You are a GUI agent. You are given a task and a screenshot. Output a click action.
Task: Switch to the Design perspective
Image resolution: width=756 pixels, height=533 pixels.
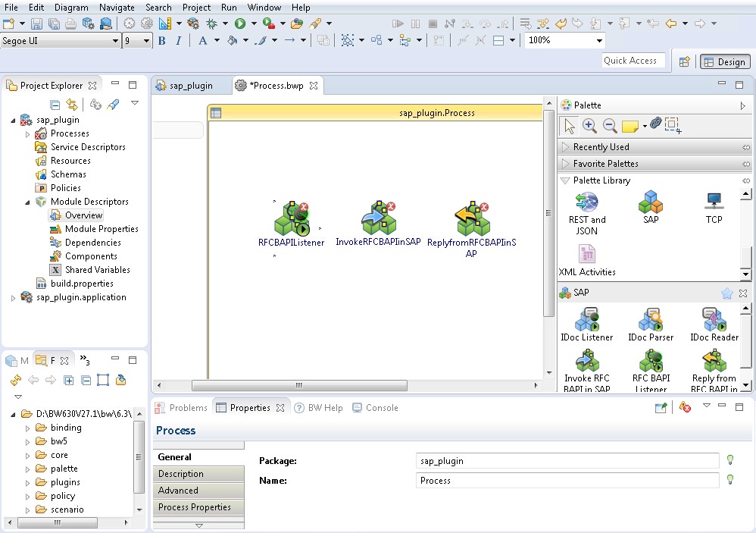(x=724, y=62)
